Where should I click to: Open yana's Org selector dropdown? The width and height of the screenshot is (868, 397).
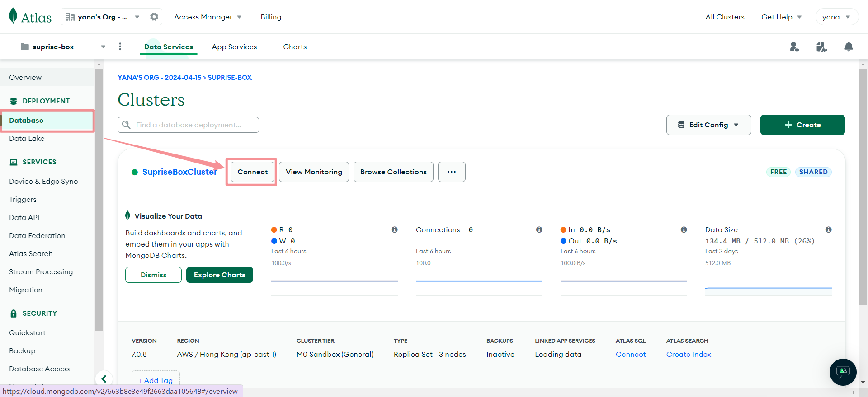tap(103, 17)
